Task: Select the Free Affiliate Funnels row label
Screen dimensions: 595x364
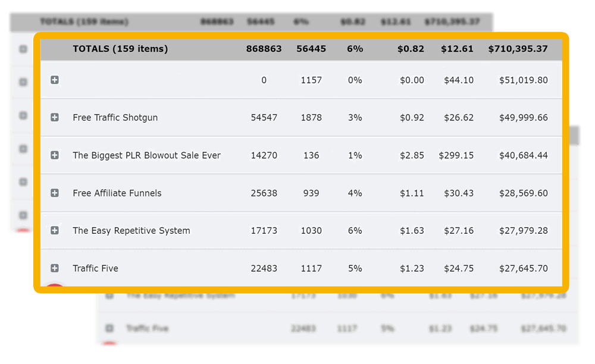Action: click(x=117, y=193)
